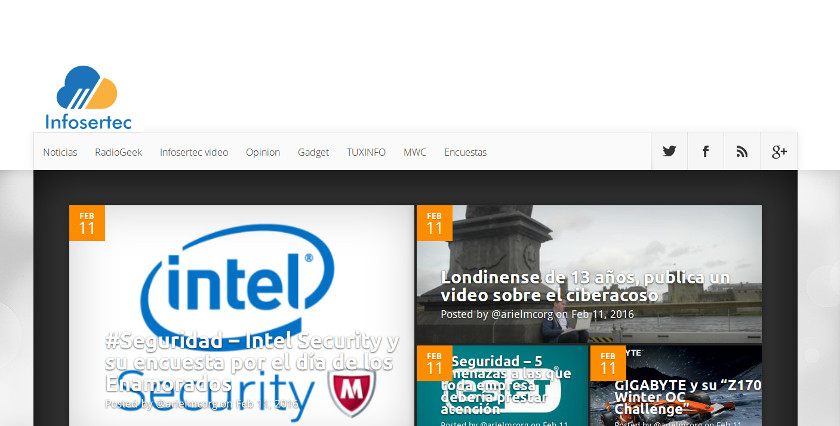Open the Twitter social icon
This screenshot has width=840, height=426.
(x=669, y=152)
